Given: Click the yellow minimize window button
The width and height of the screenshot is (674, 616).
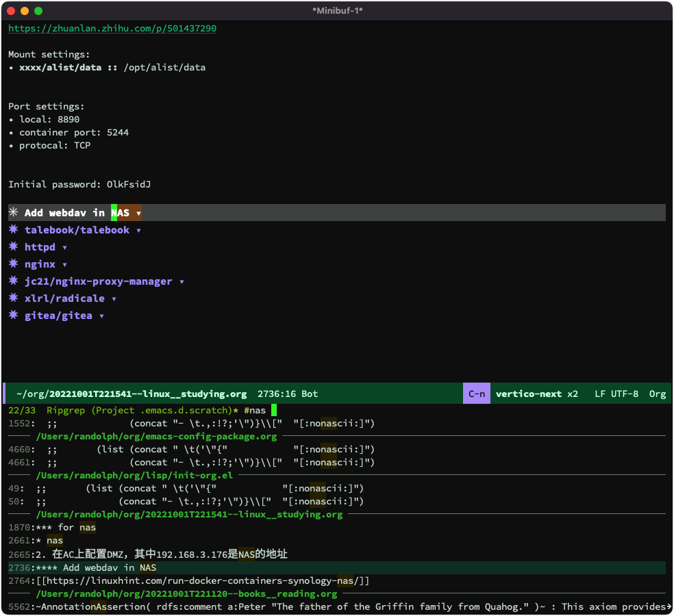Looking at the screenshot, I should pyautogui.click(x=25, y=11).
